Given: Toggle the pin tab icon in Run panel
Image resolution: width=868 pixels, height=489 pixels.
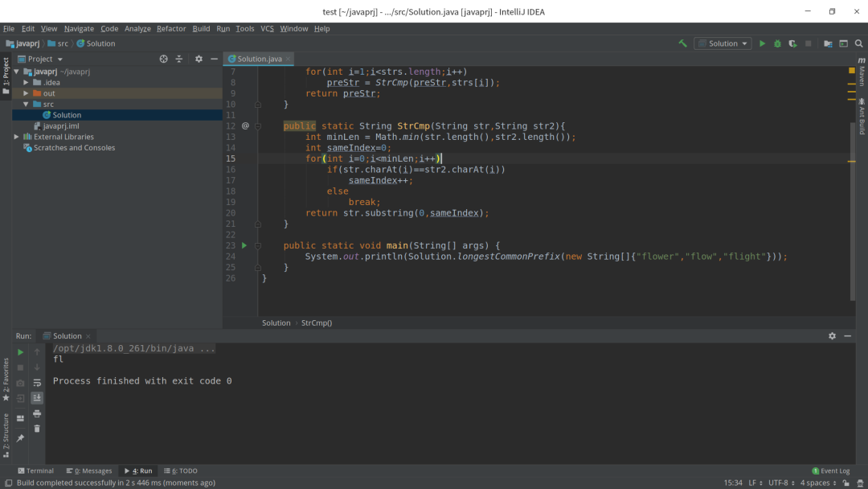Looking at the screenshot, I should [x=20, y=438].
